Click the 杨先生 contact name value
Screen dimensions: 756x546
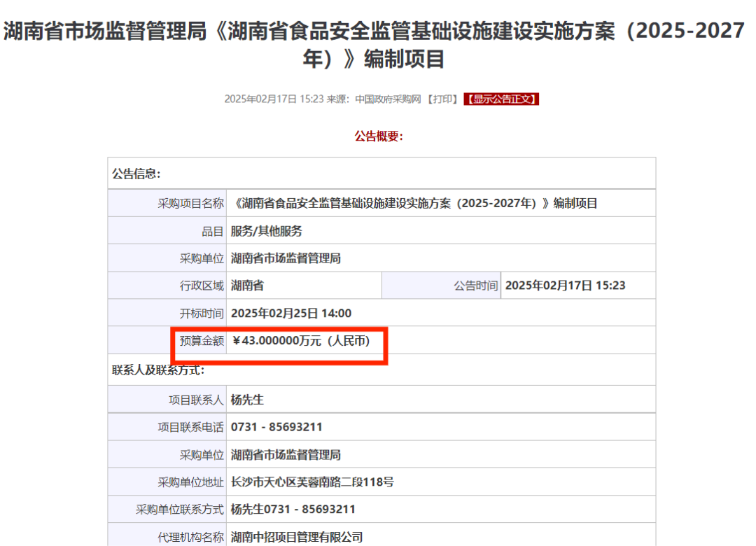247,400
